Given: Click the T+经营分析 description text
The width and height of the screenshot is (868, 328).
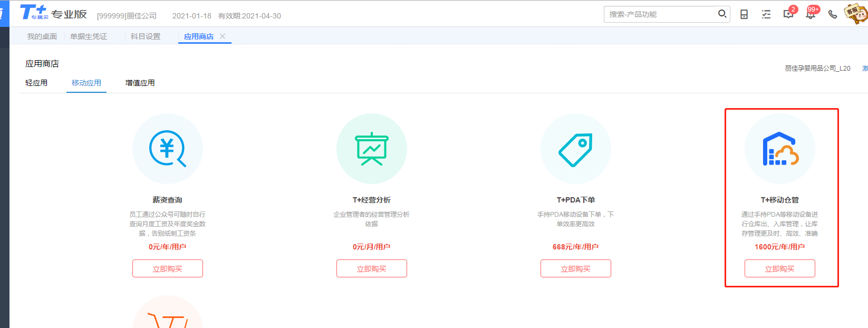Looking at the screenshot, I should [x=372, y=219].
